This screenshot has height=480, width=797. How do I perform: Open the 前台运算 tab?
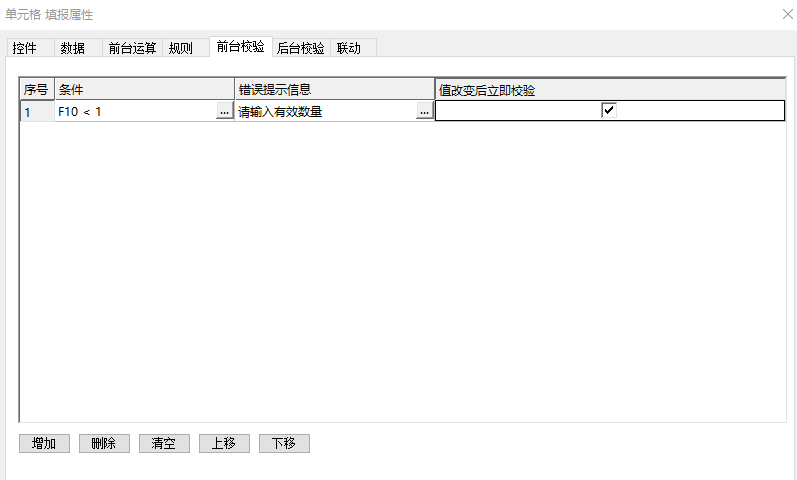[132, 48]
